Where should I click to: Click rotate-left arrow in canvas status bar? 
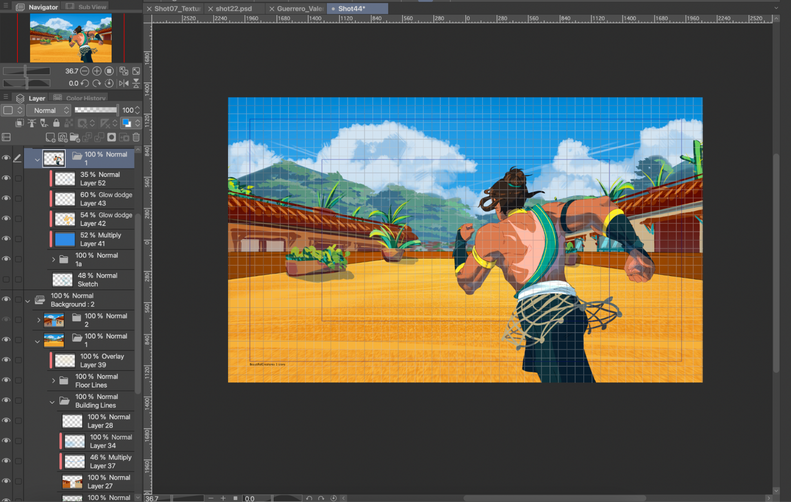(309, 498)
